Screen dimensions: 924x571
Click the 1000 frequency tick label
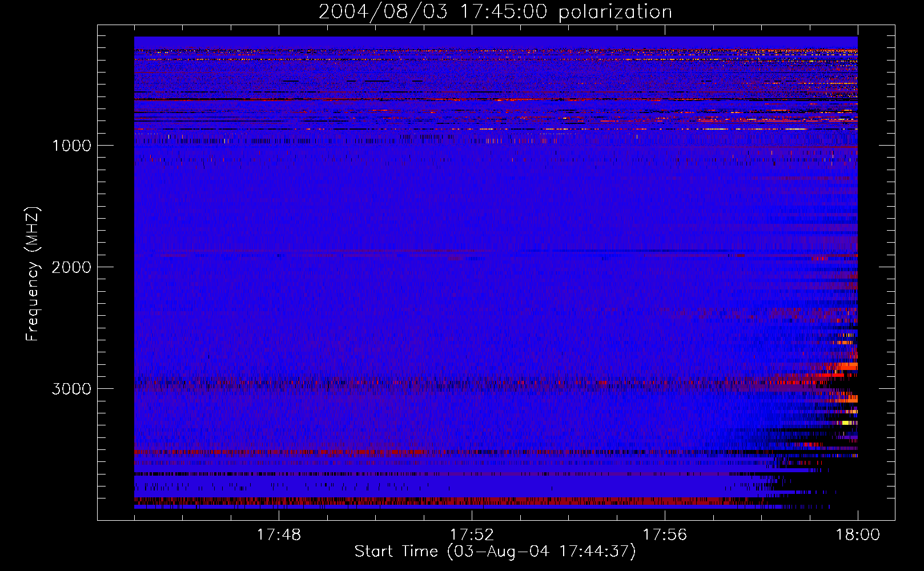(x=71, y=146)
